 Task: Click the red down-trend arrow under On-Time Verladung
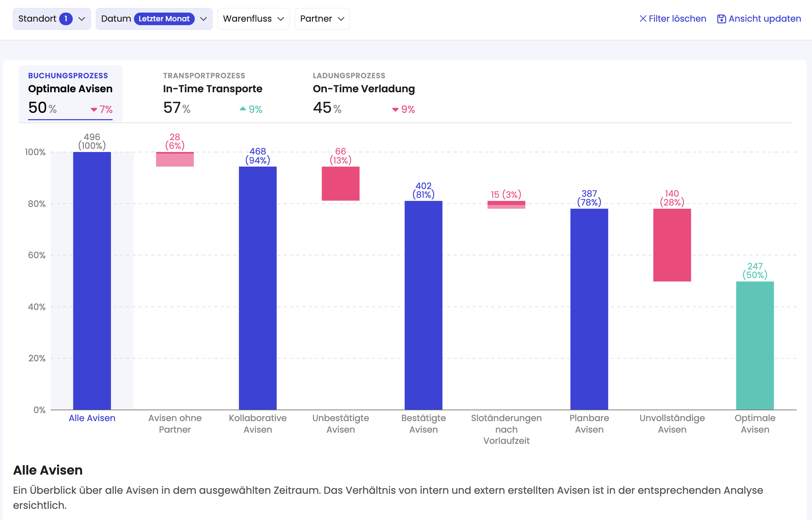click(395, 109)
